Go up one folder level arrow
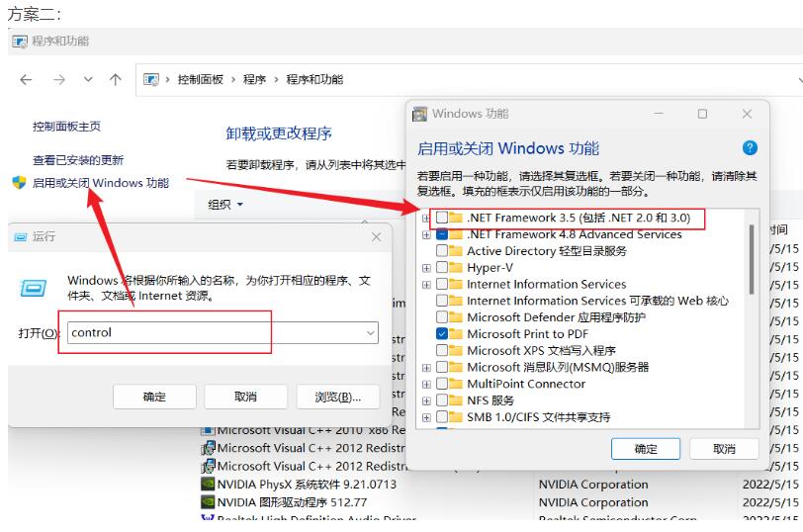803x532 pixels. pos(116,79)
